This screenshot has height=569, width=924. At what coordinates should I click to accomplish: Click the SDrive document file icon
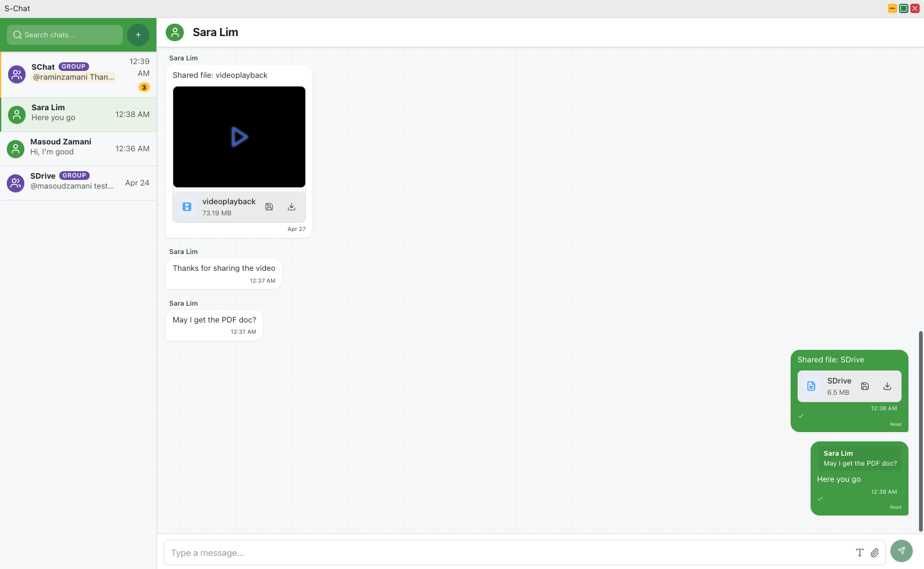click(811, 386)
